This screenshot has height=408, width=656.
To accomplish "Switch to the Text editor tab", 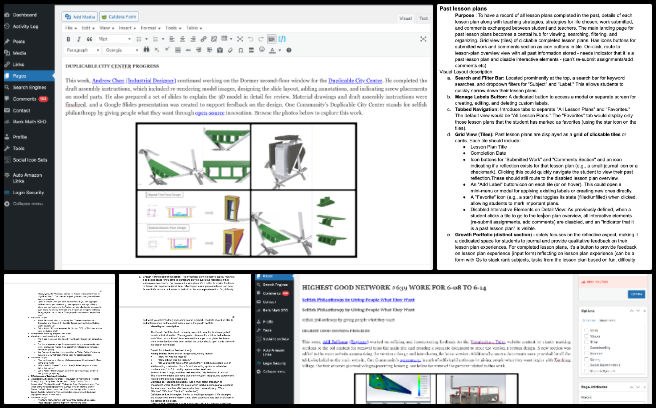I will click(x=423, y=18).
